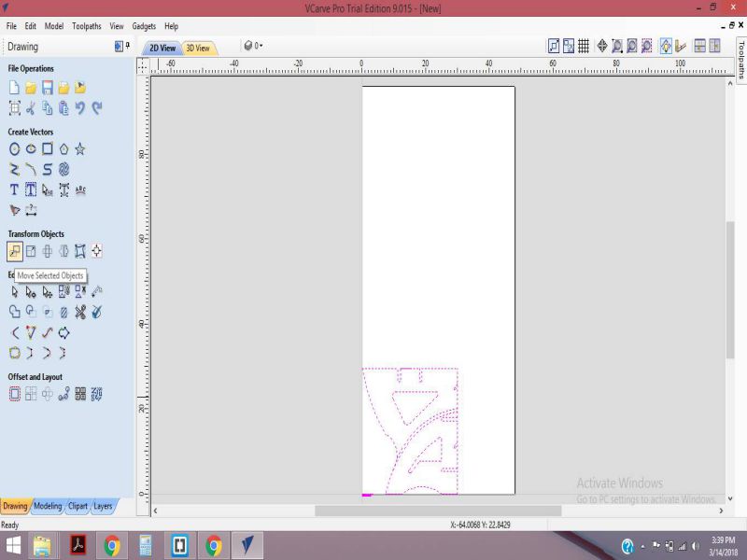Viewport: 747px width, 560px height.
Task: Tile windows horizontally icon
Action: click(x=699, y=46)
